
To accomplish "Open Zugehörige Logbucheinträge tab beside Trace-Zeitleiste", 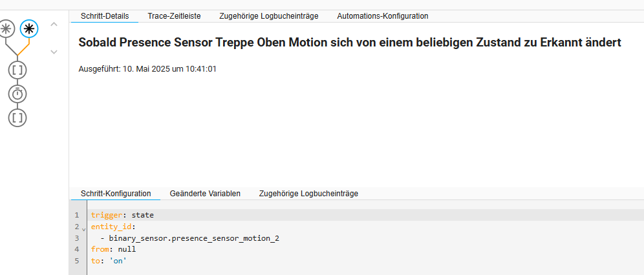I will coord(268,16).
